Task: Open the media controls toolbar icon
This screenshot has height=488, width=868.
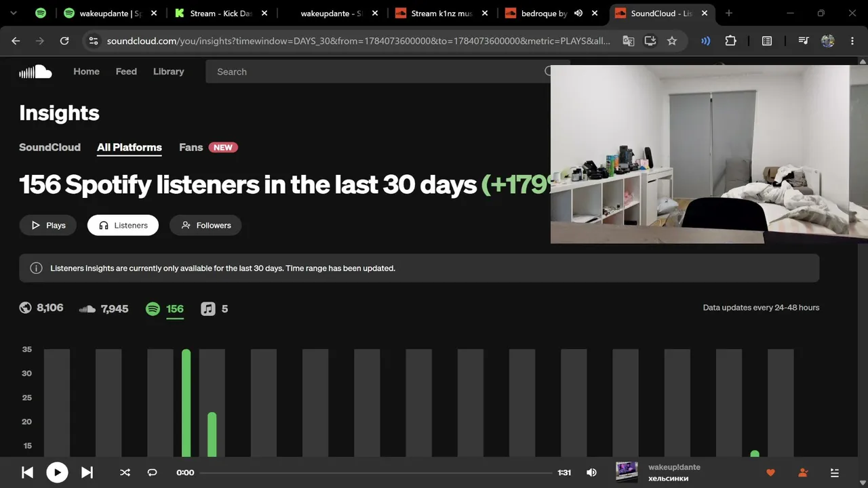Action: click(804, 41)
